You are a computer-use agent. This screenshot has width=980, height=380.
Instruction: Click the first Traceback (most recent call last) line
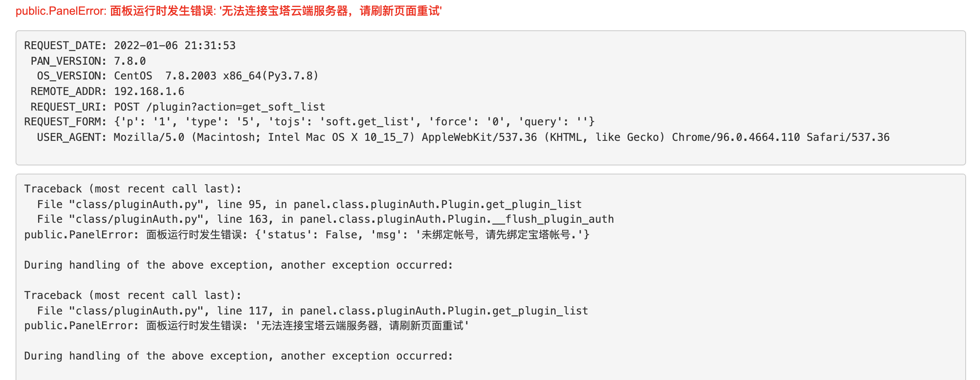[133, 189]
